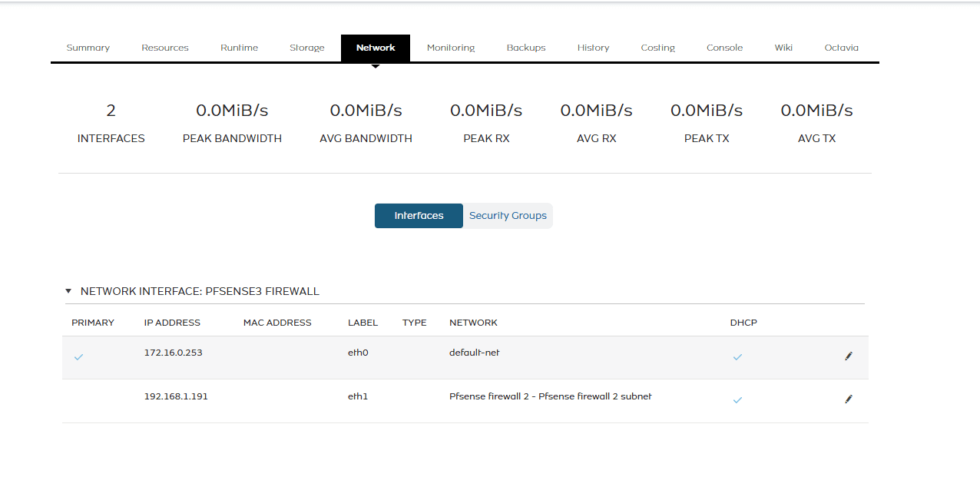Screen dimensions: 980x487
Task: Click the primary checkmark for 172.16.0.253
Action: tap(78, 357)
